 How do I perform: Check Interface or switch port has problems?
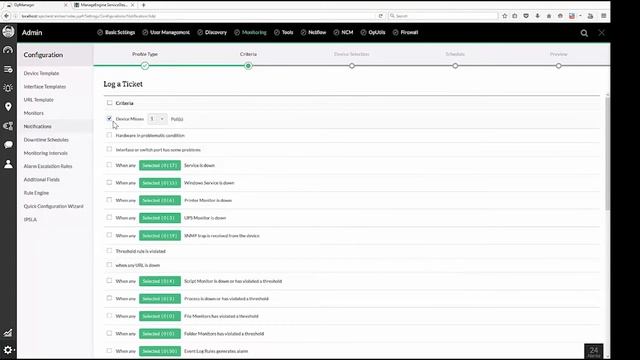(x=109, y=149)
